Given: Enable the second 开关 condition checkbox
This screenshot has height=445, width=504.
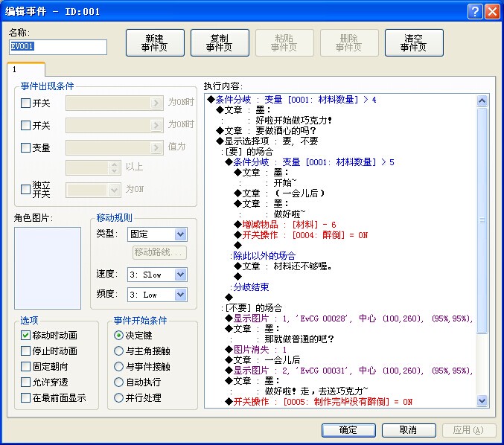Looking at the screenshot, I should click(x=25, y=125).
